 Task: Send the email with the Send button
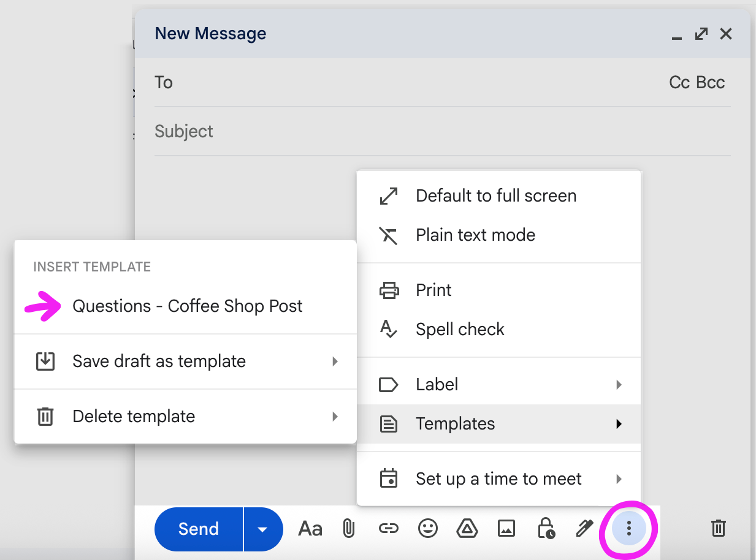[x=199, y=529]
